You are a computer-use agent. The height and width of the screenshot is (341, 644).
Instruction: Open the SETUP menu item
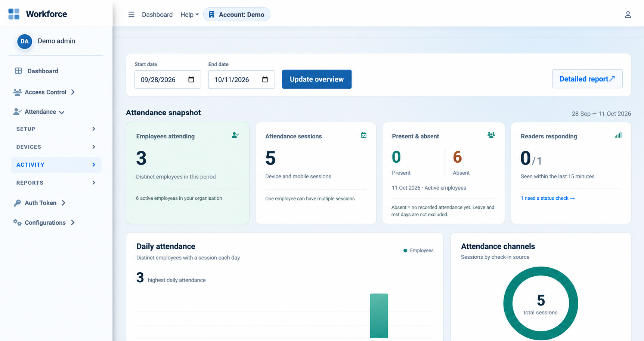pyautogui.click(x=56, y=129)
